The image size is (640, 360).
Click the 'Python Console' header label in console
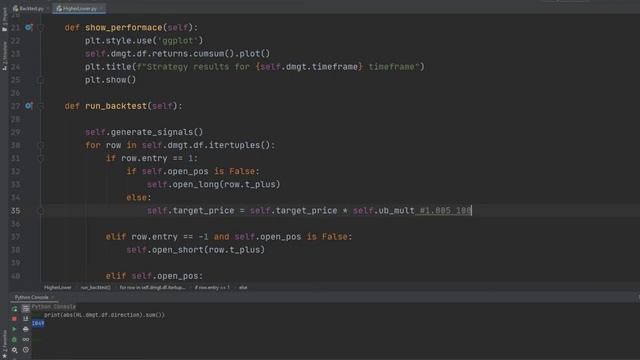click(53, 307)
